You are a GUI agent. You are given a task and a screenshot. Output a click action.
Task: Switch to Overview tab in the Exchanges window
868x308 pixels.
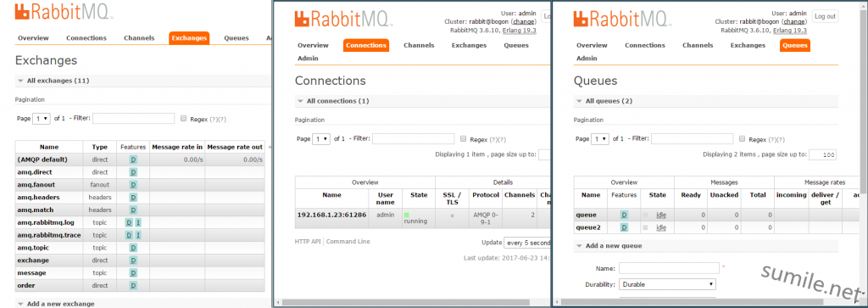click(33, 38)
